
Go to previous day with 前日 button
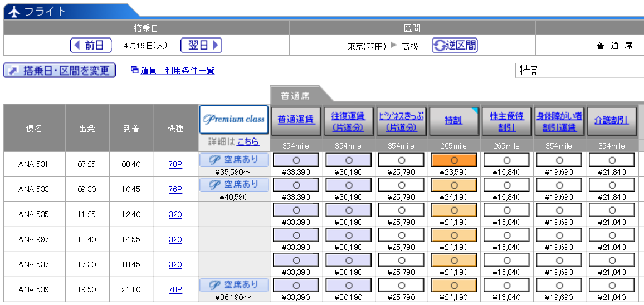[x=91, y=45]
